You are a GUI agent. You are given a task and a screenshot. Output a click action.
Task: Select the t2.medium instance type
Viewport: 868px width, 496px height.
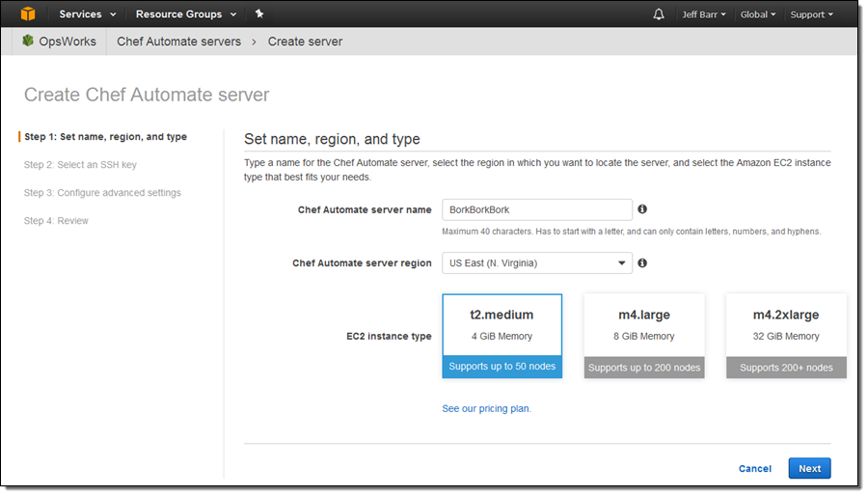point(502,336)
